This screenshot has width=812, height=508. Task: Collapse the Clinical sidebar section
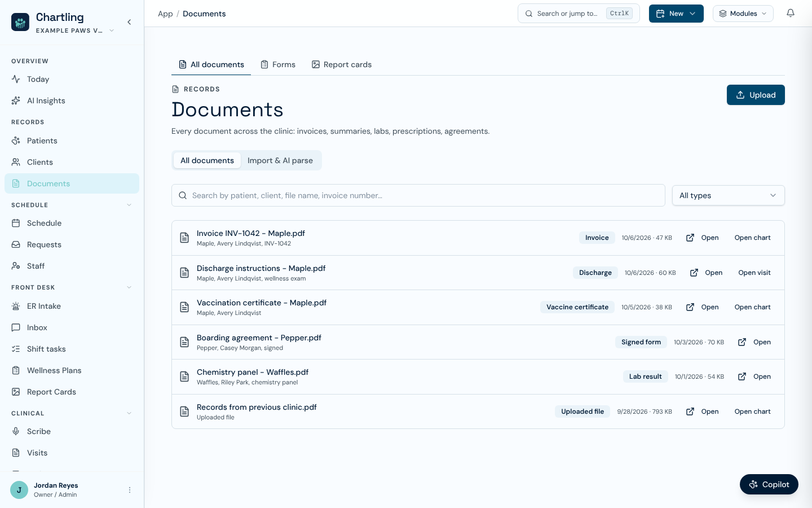(129, 413)
